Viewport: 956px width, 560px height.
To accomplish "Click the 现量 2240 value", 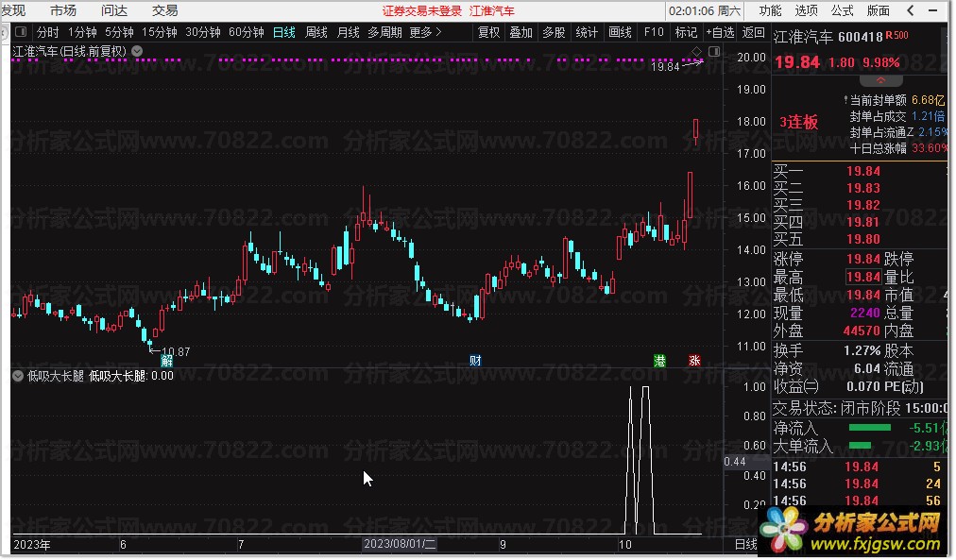I will point(865,314).
